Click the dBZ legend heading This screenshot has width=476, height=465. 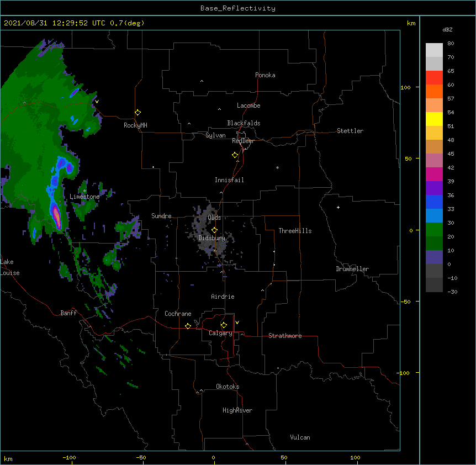[447, 29]
